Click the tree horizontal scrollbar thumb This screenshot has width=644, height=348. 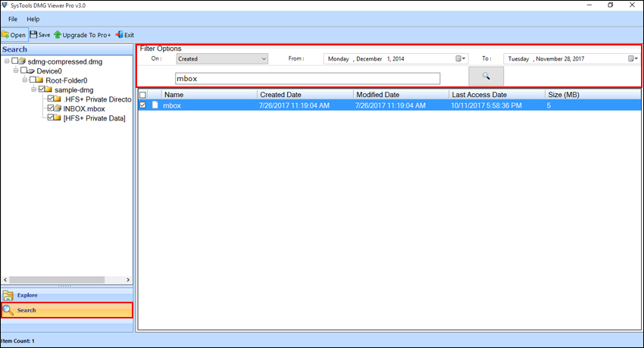(x=57, y=280)
